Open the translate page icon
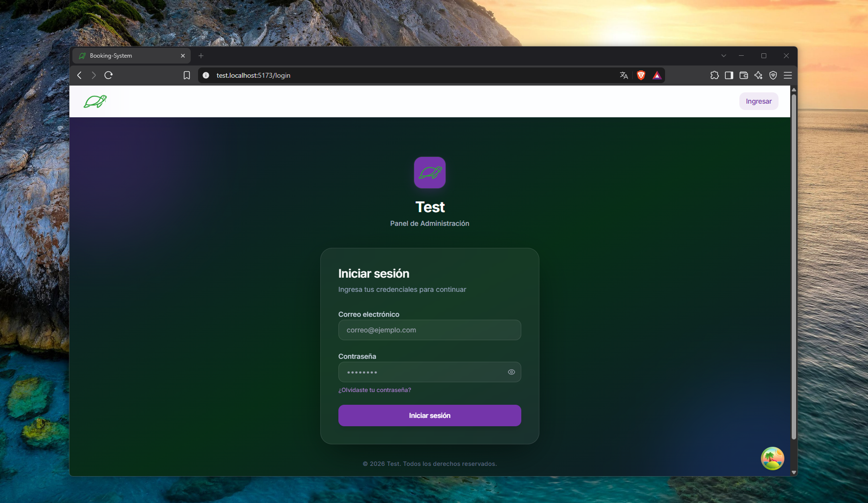 [624, 75]
